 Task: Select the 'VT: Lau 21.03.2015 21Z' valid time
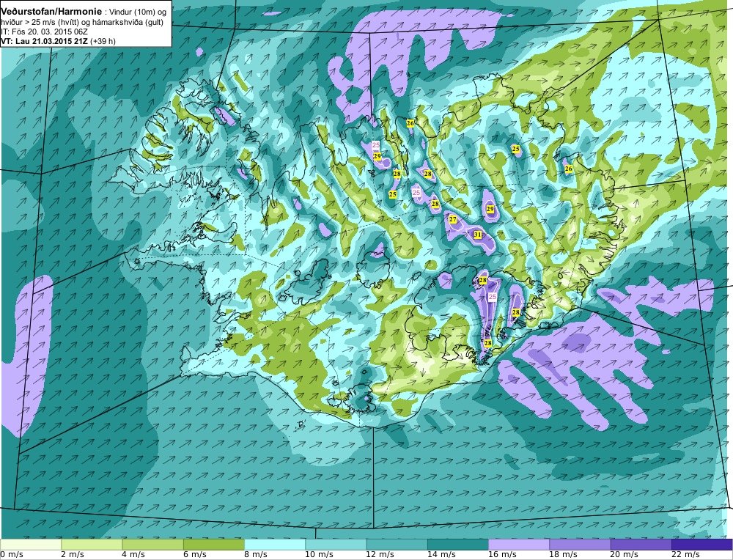(45, 41)
